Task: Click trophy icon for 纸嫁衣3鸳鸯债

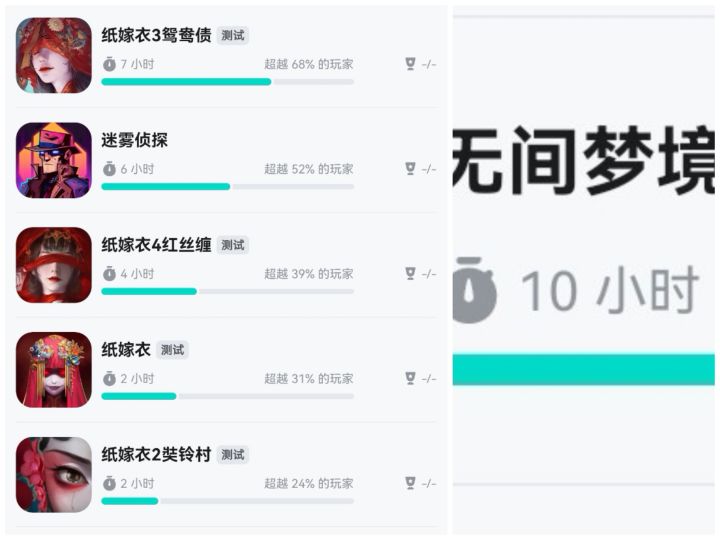Action: click(x=410, y=64)
